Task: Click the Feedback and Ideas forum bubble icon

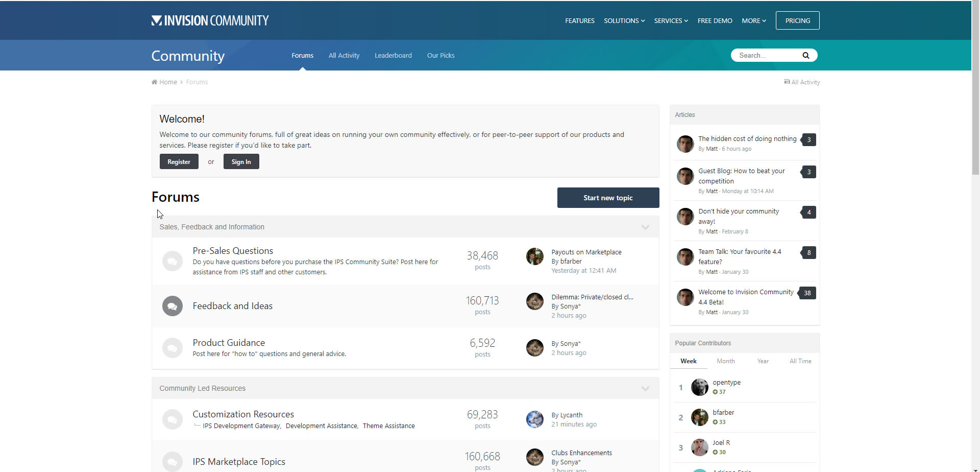Action: point(173,306)
